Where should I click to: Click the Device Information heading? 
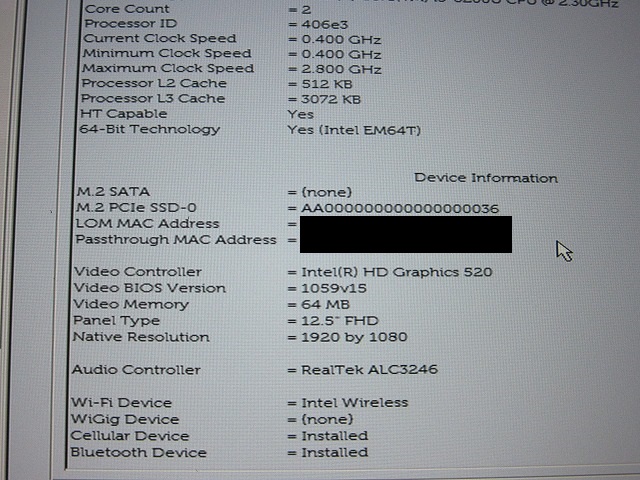coord(486,178)
